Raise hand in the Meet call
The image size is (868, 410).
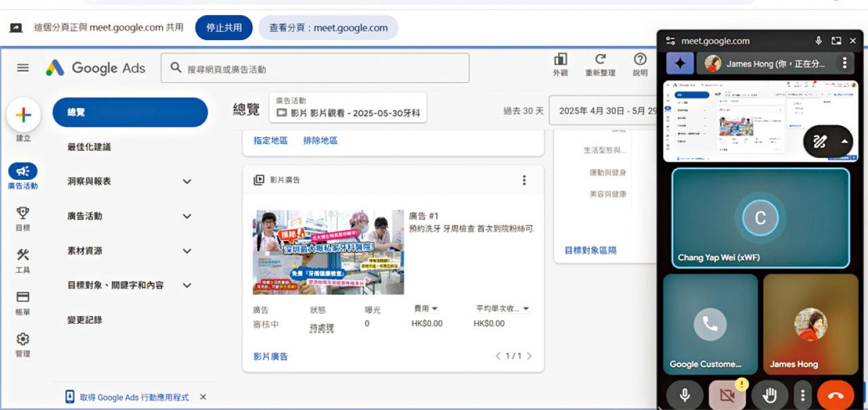[770, 395]
